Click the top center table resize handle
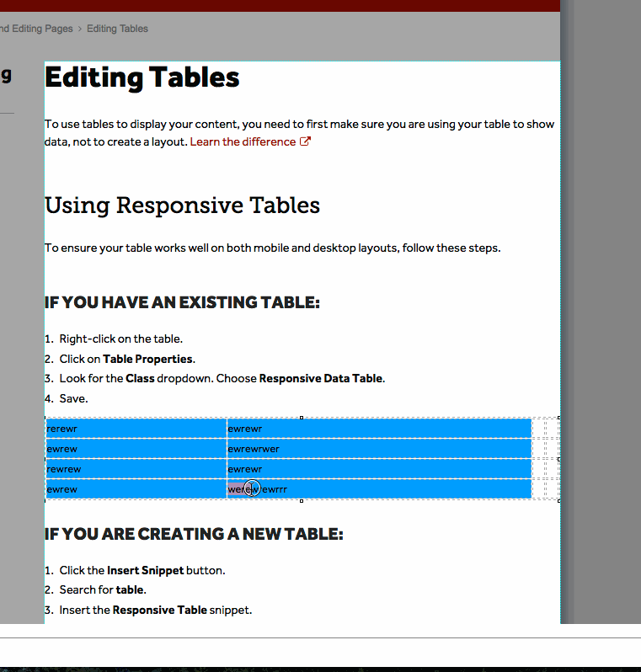Image resolution: width=641 pixels, height=672 pixels. 302,418
